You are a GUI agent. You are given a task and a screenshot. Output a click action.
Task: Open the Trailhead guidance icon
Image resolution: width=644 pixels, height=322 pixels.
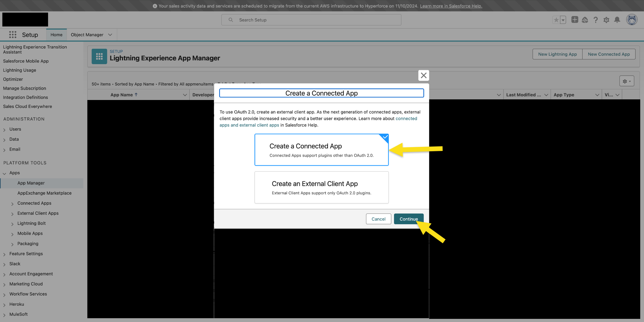[x=585, y=20]
